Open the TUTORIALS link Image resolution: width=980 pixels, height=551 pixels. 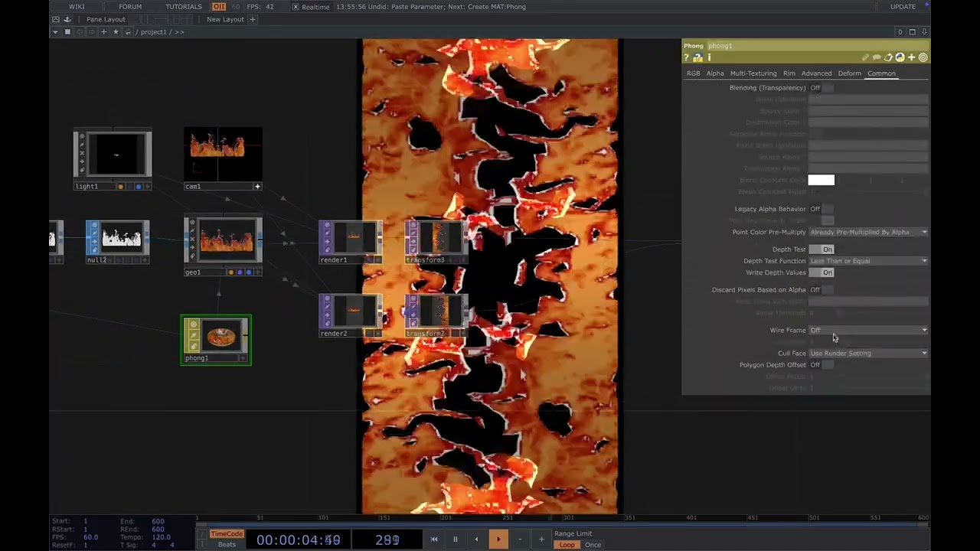(184, 7)
